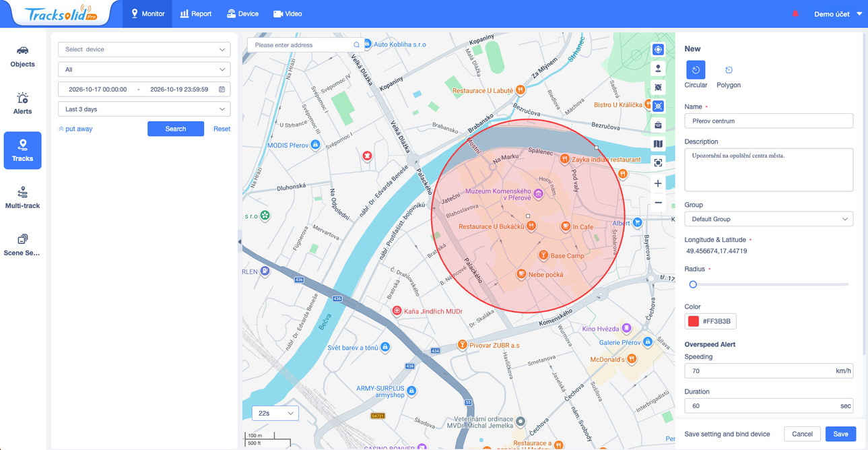Click the Cancel button
The width and height of the screenshot is (868, 450).
(802, 434)
